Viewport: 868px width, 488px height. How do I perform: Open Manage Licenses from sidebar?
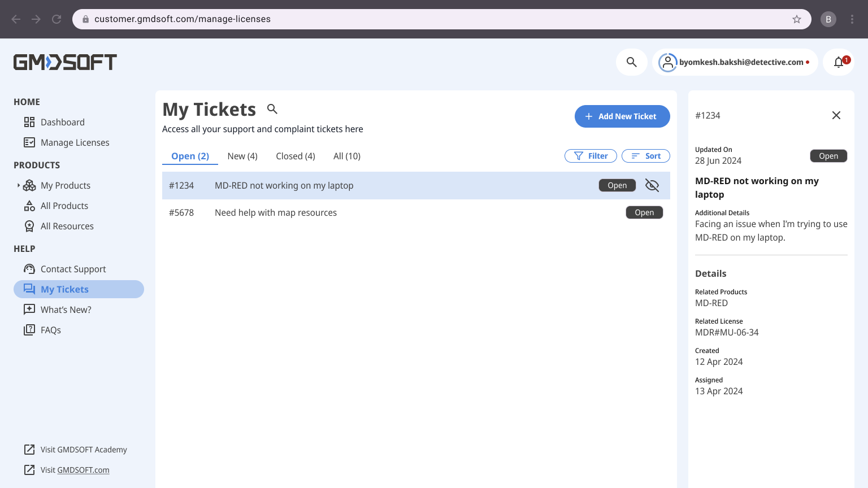(75, 142)
